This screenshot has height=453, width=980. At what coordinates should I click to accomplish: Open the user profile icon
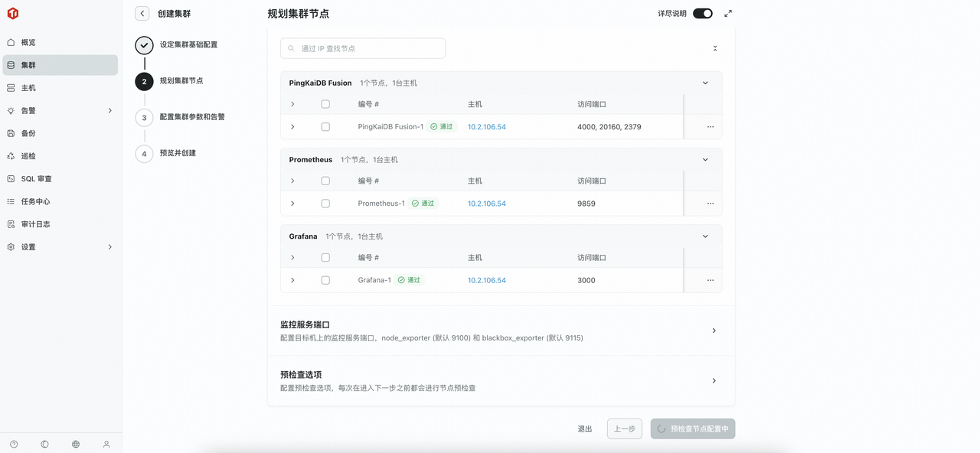point(106,444)
